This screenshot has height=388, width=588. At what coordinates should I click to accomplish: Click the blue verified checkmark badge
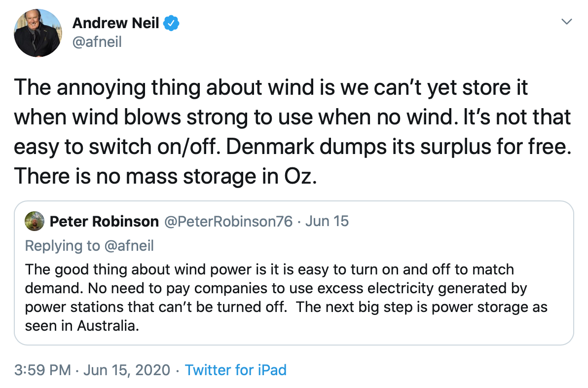[172, 23]
